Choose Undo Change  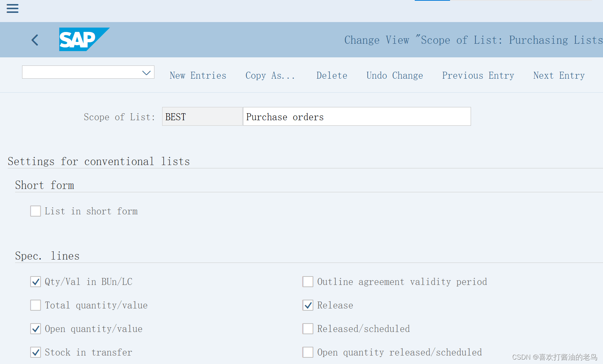point(395,75)
